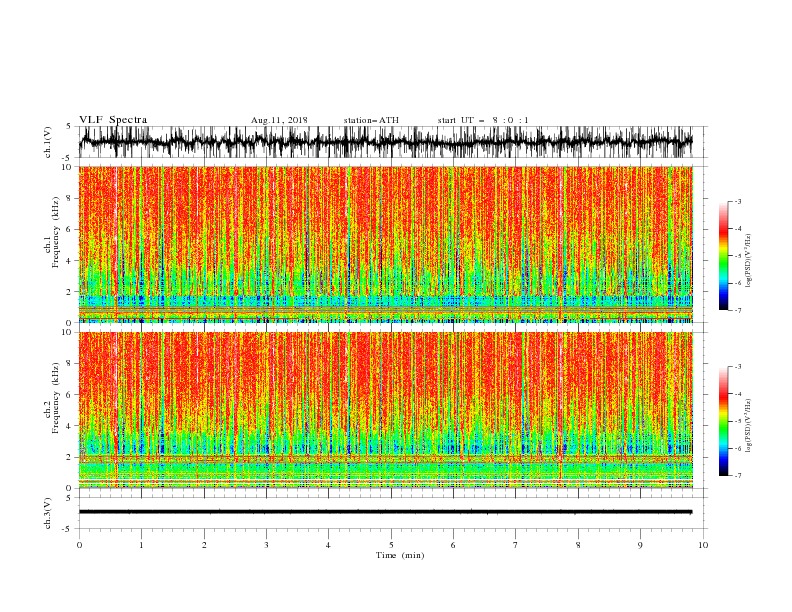
Task: Click inside the ch.2 spectrogram panel
Action: coord(385,410)
